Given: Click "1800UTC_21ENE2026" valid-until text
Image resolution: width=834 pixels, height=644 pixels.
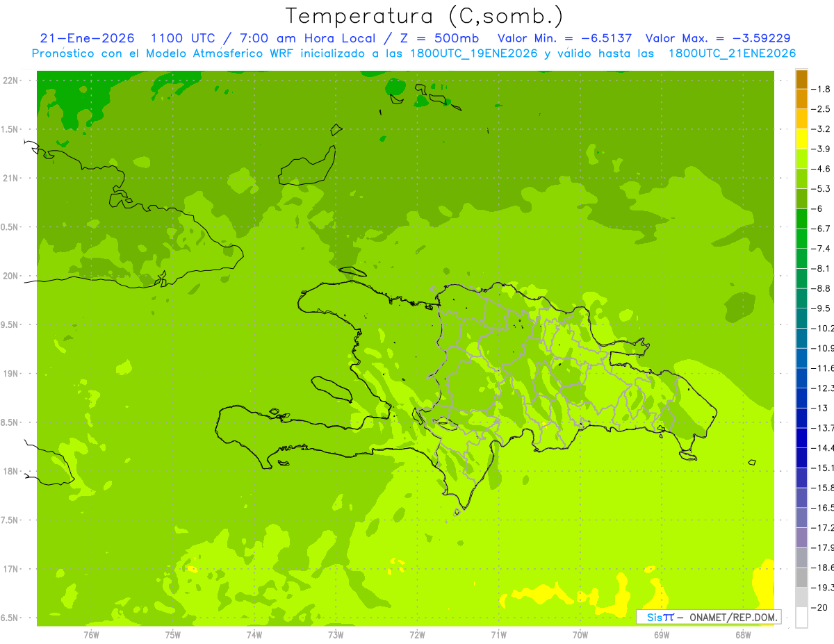Looking at the screenshot, I should click(x=732, y=53).
